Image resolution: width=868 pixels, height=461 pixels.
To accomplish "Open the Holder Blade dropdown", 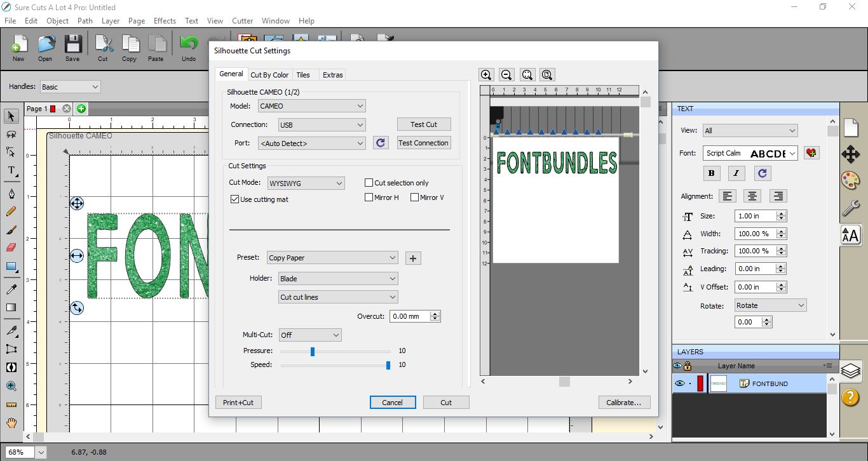I will [338, 279].
